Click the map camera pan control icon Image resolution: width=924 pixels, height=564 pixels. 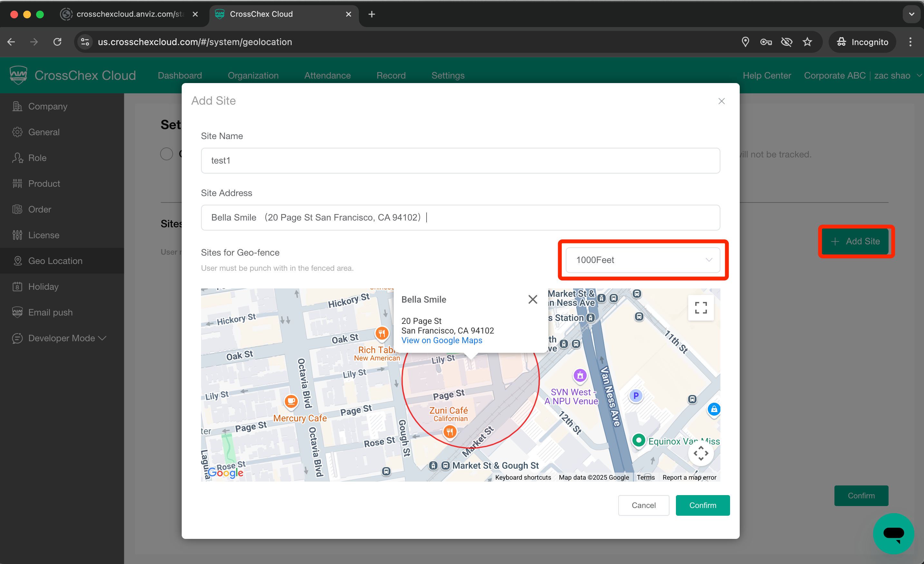(x=700, y=454)
